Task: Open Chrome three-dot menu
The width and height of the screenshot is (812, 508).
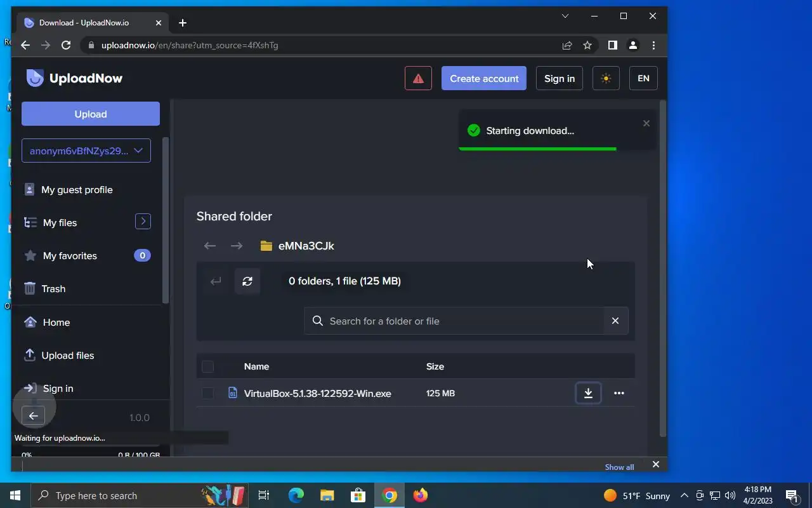Action: [653, 45]
